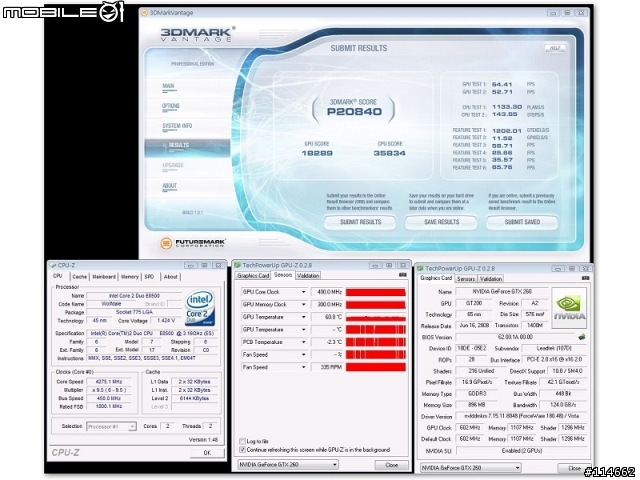
Task: Enable the Log to file checkbox
Action: 242,441
